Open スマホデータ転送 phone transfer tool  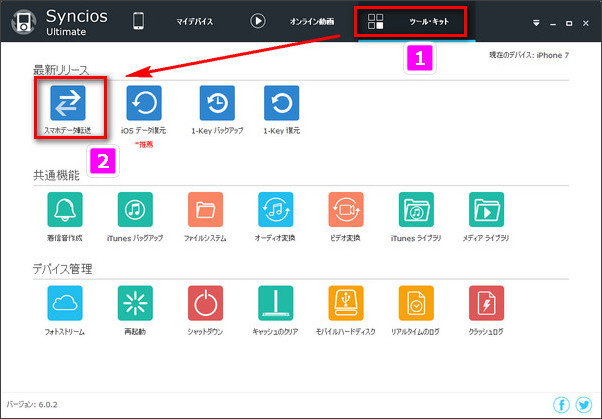tap(68, 103)
